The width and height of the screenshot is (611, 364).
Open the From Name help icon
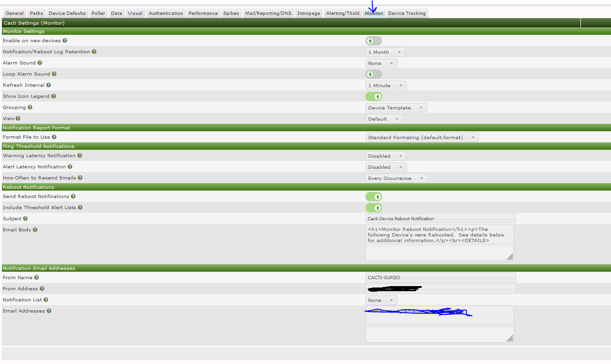[36, 278]
